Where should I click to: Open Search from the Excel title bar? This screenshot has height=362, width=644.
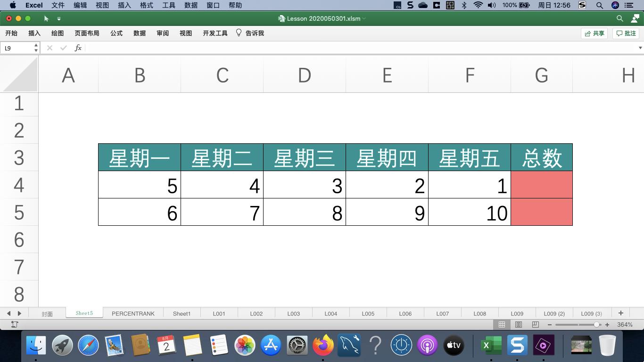click(x=619, y=19)
